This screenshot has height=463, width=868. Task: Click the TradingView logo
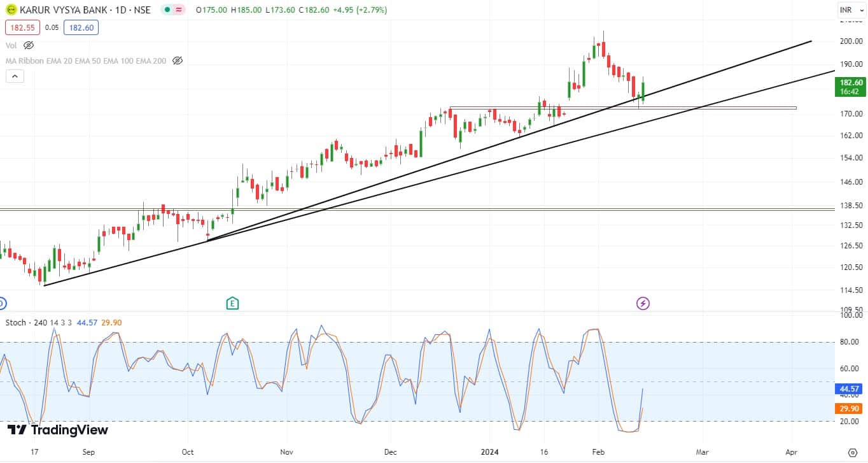58,430
